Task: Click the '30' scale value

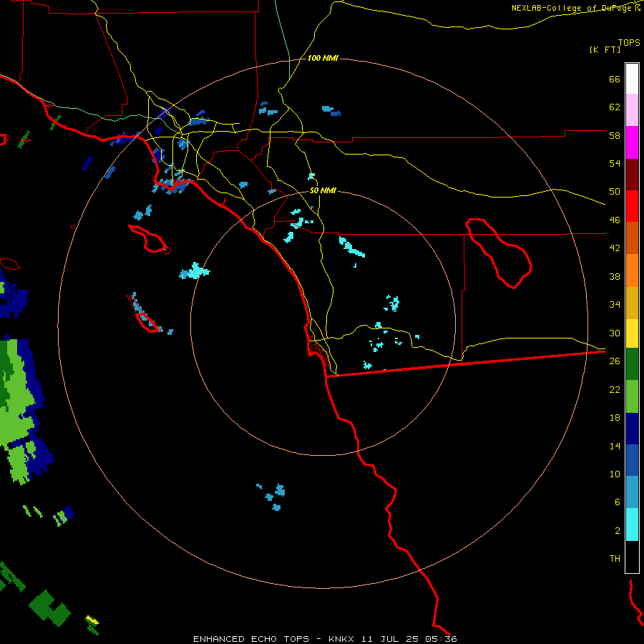Action: (615, 333)
